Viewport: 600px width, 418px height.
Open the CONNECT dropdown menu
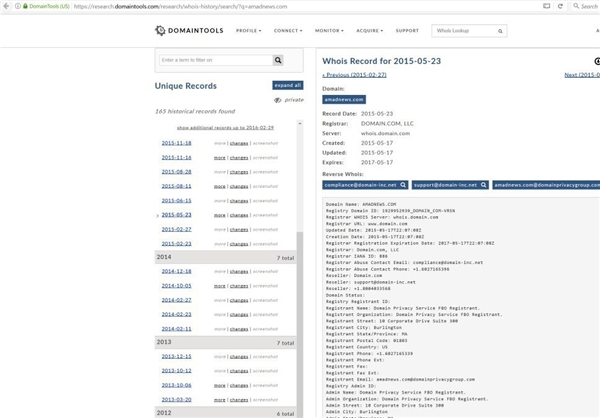click(x=288, y=31)
